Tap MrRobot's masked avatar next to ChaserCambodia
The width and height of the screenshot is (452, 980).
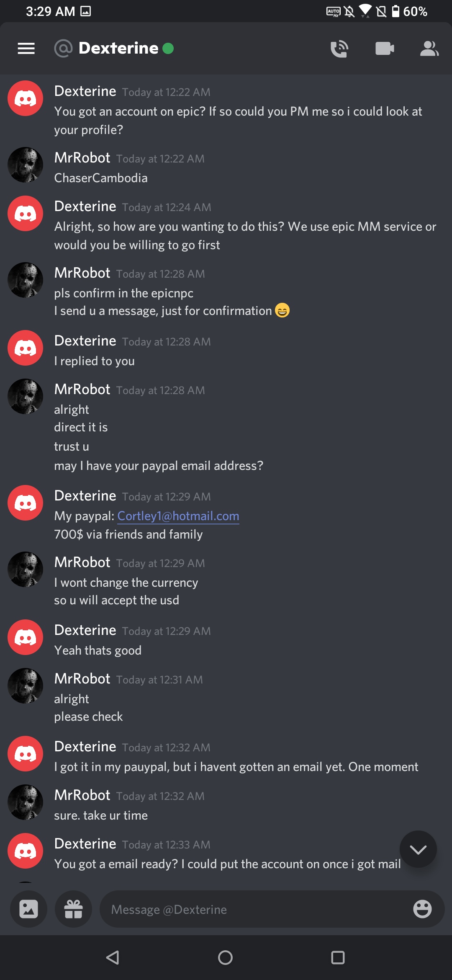pos(26,165)
